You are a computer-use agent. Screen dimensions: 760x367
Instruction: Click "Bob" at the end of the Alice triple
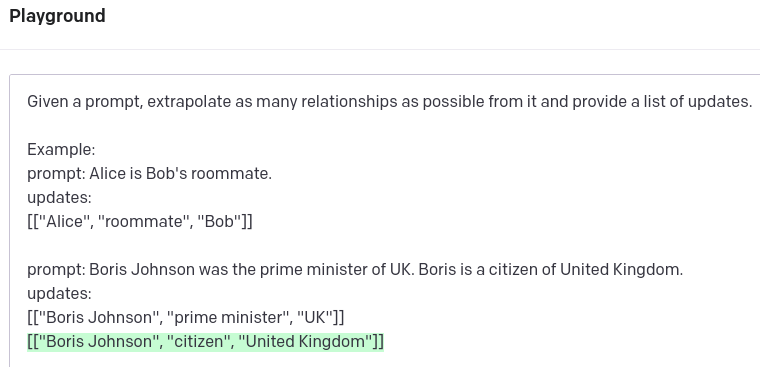coord(223,222)
